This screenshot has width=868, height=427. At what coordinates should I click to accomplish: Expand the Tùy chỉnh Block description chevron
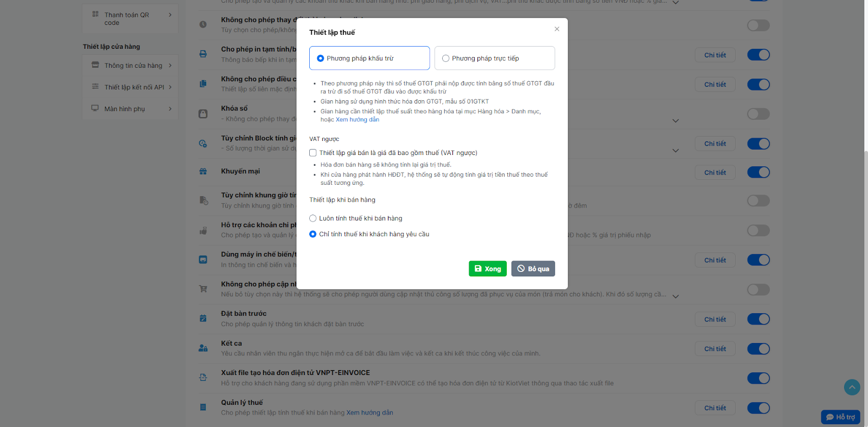coord(675,151)
